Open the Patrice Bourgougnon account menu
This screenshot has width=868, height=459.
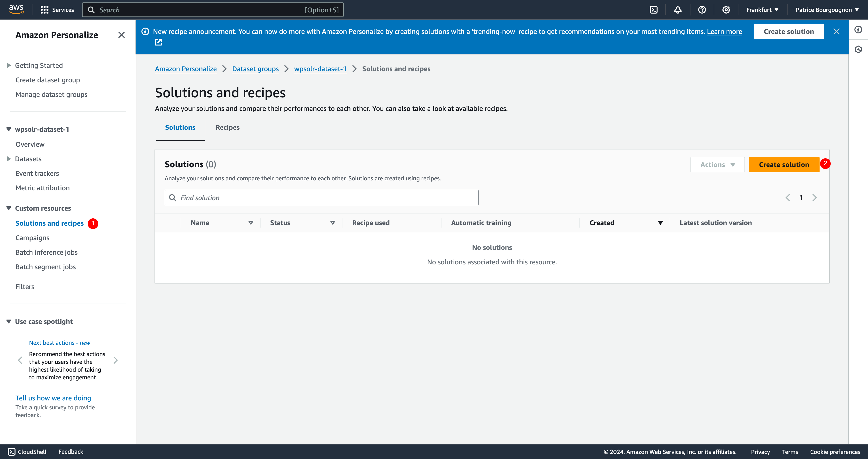(x=827, y=10)
